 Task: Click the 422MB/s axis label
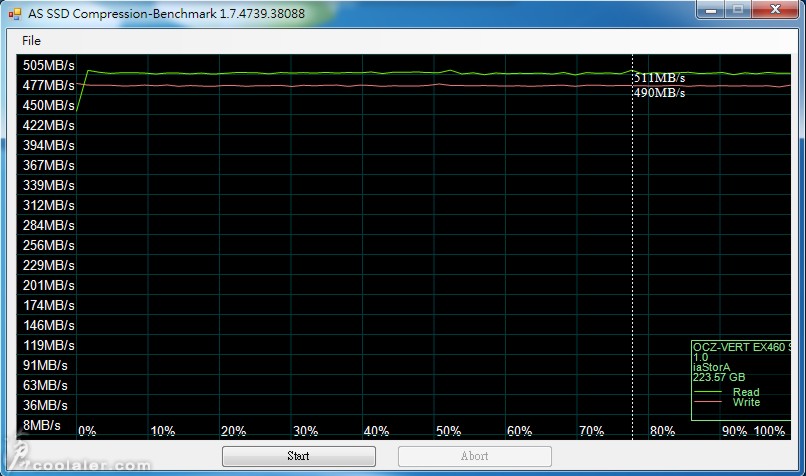point(48,125)
